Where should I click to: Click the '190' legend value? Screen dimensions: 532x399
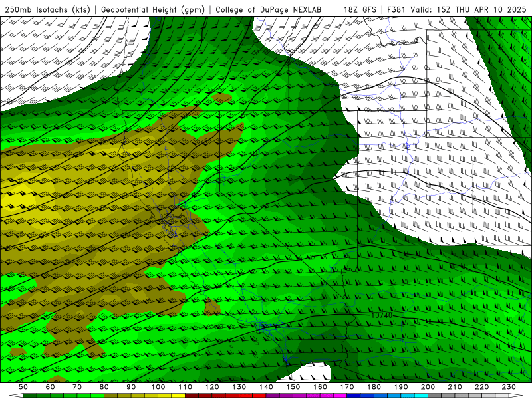[402, 387]
